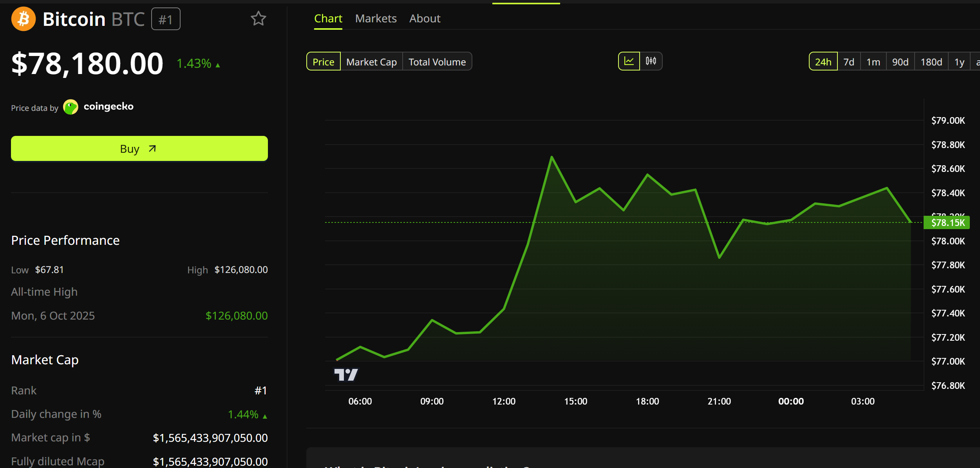This screenshot has height=468, width=980.
Task: Set the chart range to 90d
Action: 900,61
